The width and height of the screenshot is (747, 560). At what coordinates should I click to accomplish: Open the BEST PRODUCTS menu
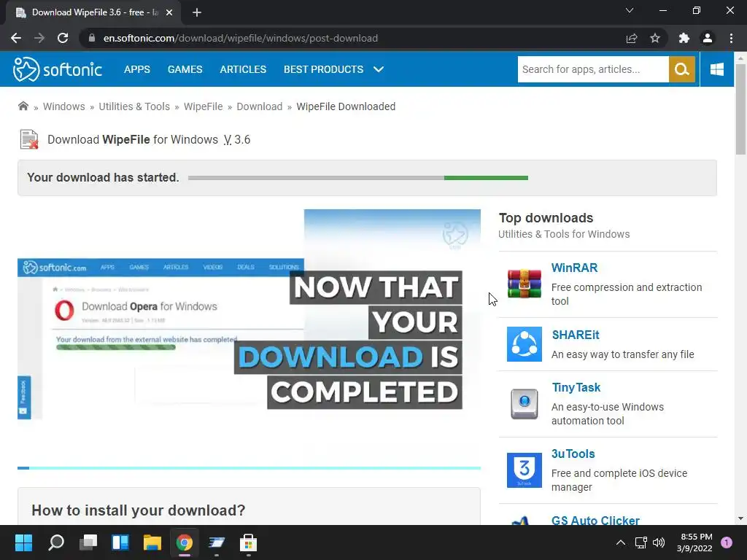[x=323, y=69]
